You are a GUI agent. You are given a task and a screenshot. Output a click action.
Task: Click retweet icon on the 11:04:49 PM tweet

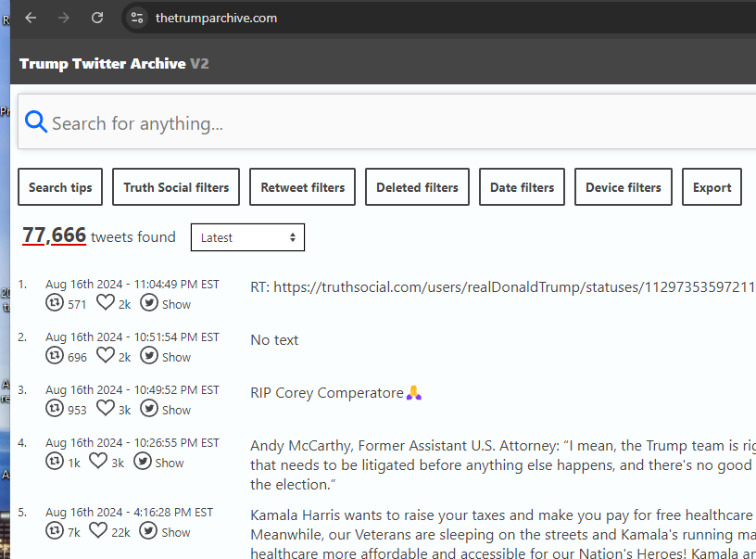click(55, 303)
